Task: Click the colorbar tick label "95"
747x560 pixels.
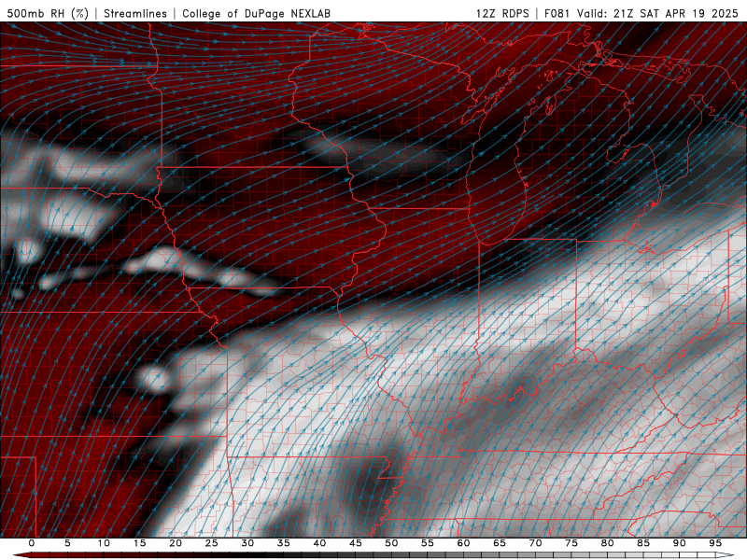Action: 715,543
